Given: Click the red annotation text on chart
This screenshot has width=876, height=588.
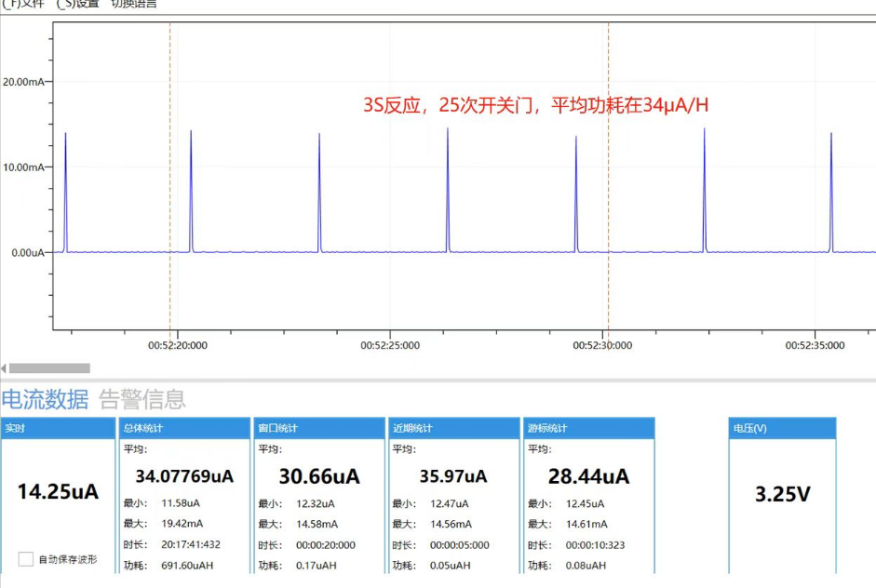Looking at the screenshot, I should click(535, 105).
